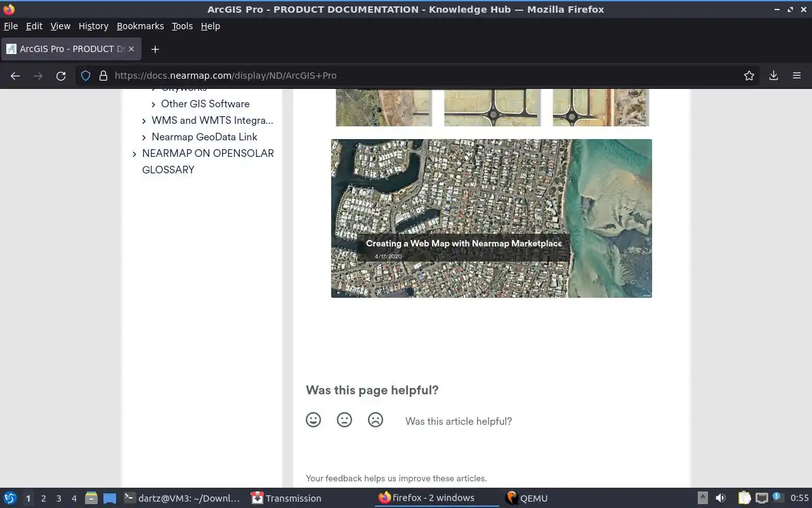This screenshot has height=508, width=812.
Task: Expand the Other GIS Software tree node
Action: [154, 104]
